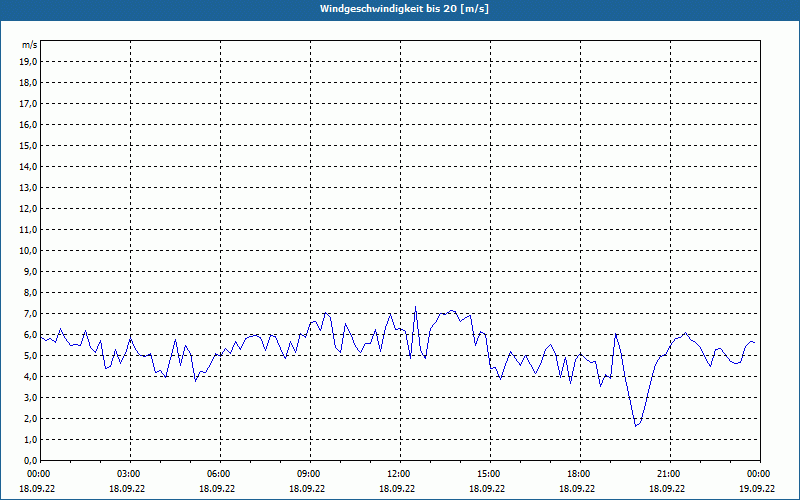Click the 19.09.22 date label

(x=757, y=488)
